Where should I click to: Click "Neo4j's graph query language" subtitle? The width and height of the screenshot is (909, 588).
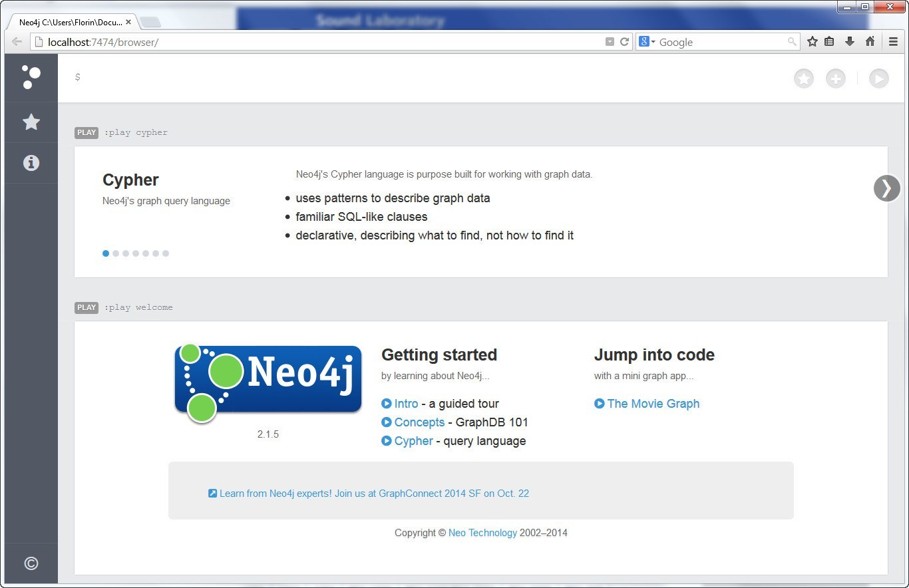coord(166,201)
